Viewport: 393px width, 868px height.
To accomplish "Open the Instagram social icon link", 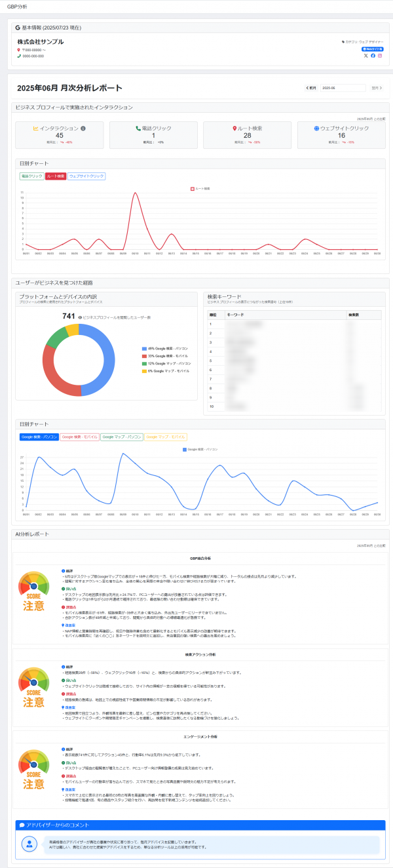I will click(381, 55).
